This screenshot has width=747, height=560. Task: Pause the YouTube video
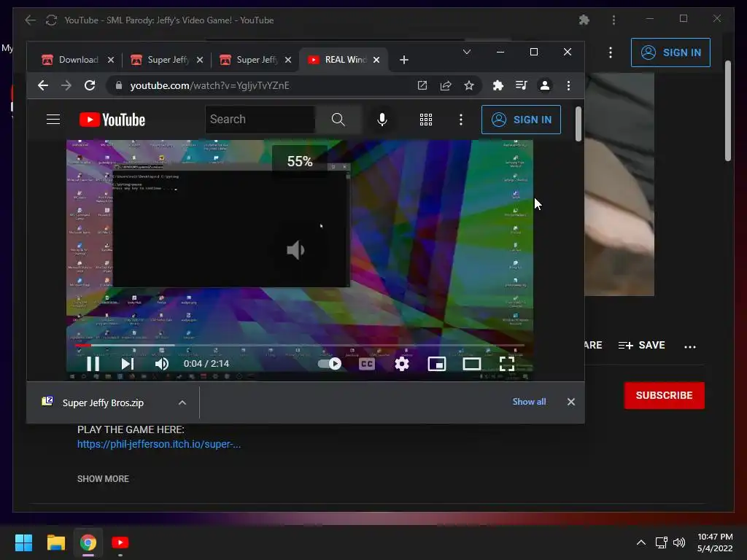click(93, 364)
